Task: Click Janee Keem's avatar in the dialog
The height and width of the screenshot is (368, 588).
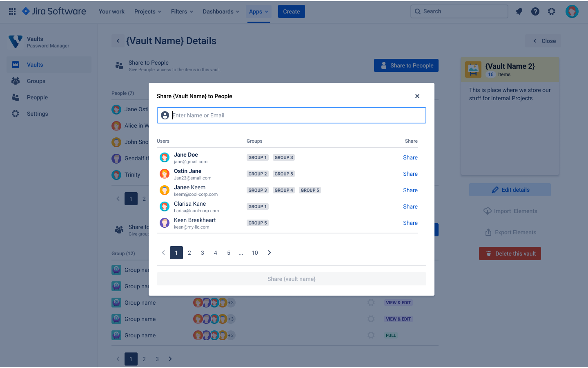Action: (165, 190)
